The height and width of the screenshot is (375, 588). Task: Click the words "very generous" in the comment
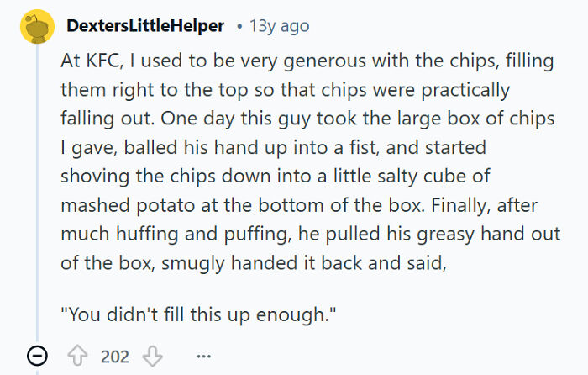tap(272, 62)
